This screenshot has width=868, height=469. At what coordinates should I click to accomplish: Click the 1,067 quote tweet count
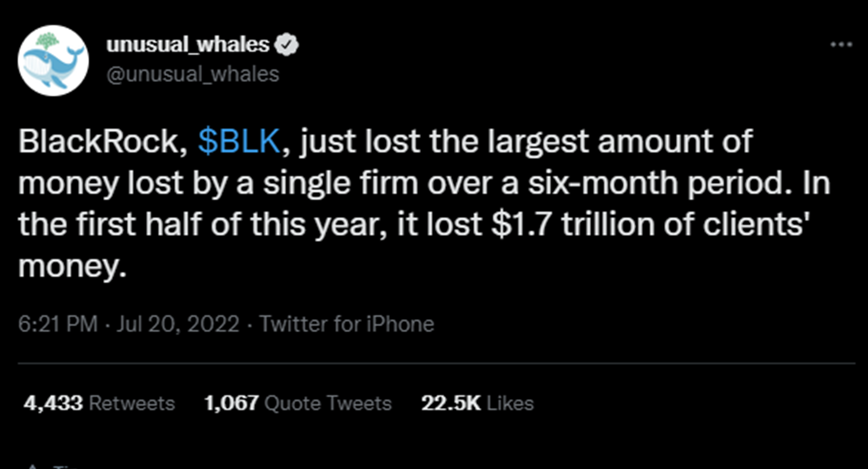click(231, 403)
